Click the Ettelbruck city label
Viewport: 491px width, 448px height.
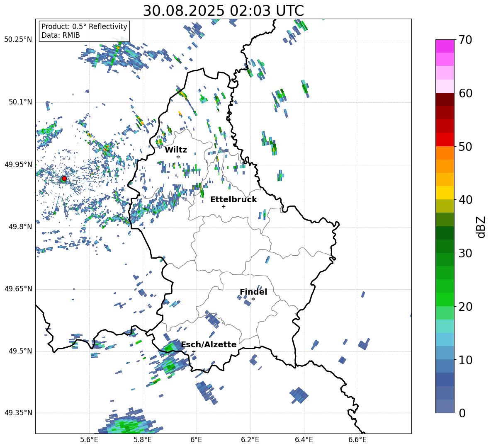(x=233, y=200)
